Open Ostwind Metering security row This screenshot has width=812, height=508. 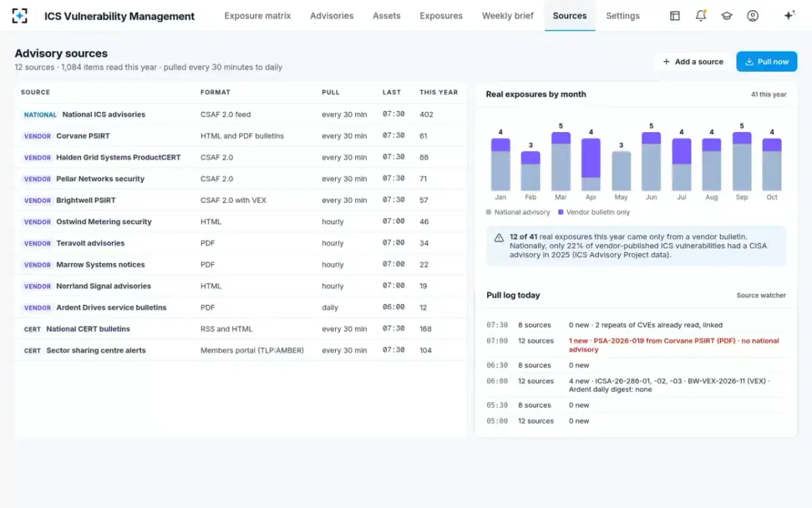[241, 221]
